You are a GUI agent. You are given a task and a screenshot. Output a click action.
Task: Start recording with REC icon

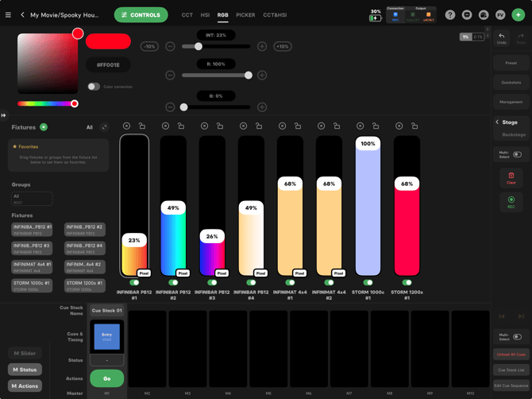click(x=511, y=202)
